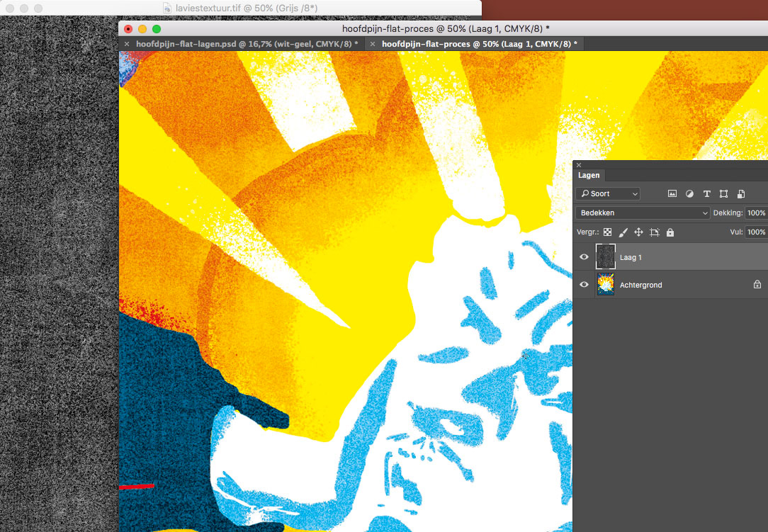
Task: Select Laag 1 layer thumbnail
Action: click(605, 256)
